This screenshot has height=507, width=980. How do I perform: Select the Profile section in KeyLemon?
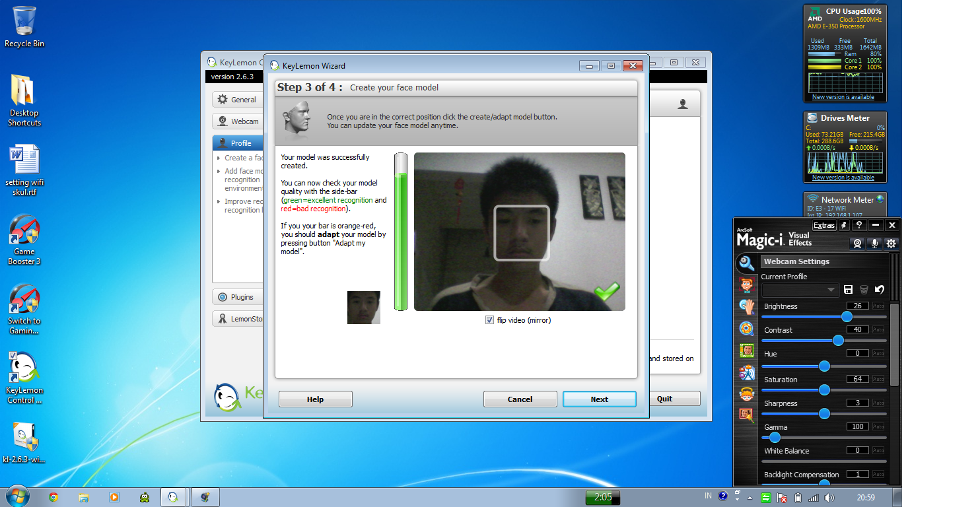pyautogui.click(x=238, y=143)
